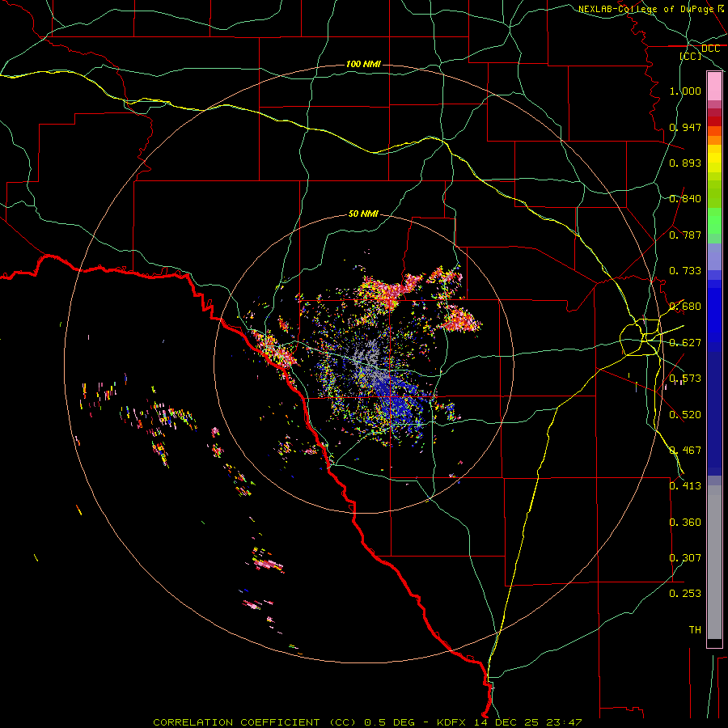Pick the dark red segment of the color bar
This screenshot has width=728, height=728.
[x=714, y=121]
